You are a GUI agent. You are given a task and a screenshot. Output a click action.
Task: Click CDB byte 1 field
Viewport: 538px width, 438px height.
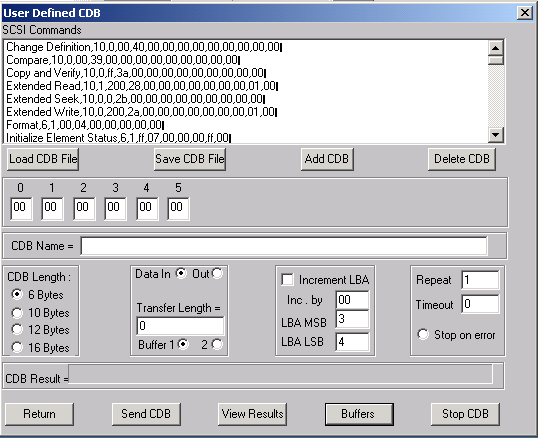coord(52,208)
